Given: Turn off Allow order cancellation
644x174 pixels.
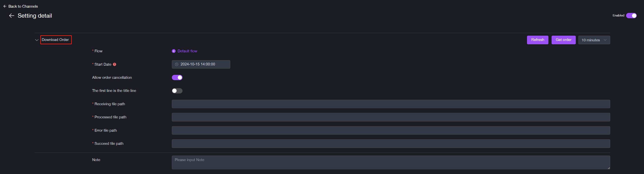Looking at the screenshot, I should [x=177, y=77].
